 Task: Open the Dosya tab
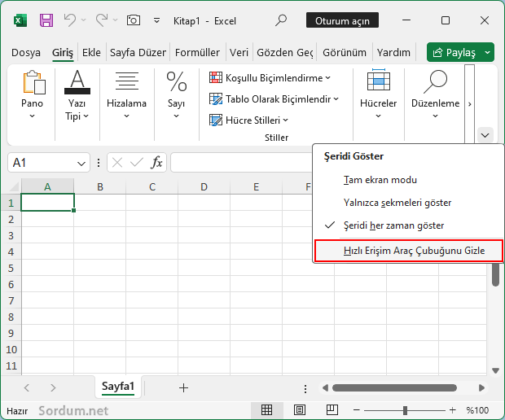pos(26,52)
